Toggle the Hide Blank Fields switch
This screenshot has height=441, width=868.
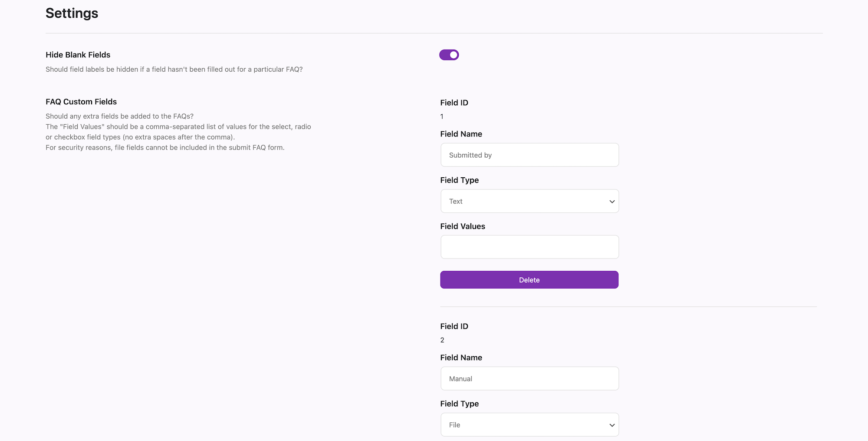point(449,55)
